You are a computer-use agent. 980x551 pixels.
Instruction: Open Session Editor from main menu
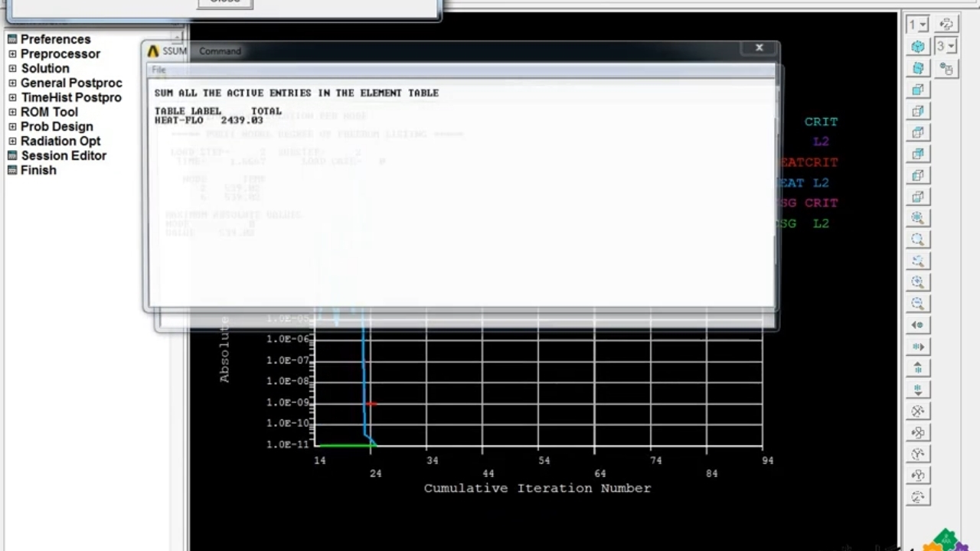point(64,156)
